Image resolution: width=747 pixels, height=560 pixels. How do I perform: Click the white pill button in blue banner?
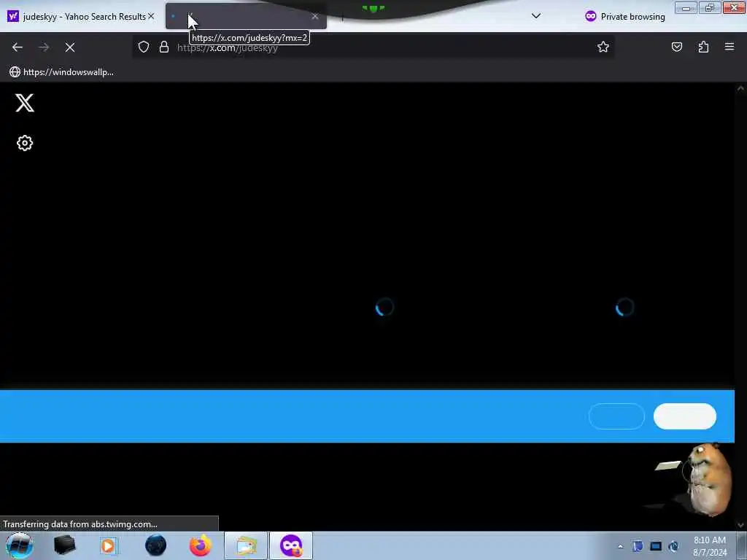[684, 416]
